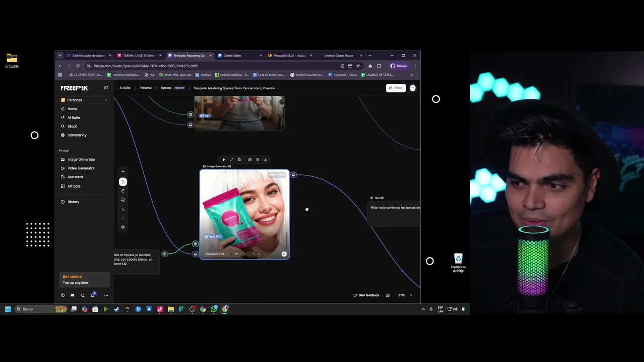Open canvas settings gear in toolbar
This screenshot has height=362, width=644.
tap(123, 227)
